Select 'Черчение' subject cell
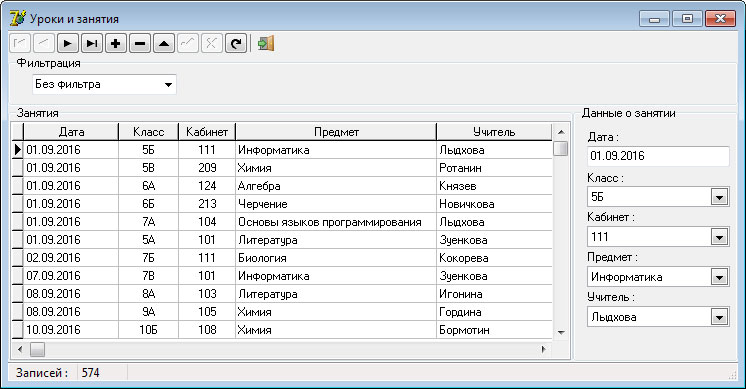Image resolution: width=746 pixels, height=389 pixels. point(336,204)
